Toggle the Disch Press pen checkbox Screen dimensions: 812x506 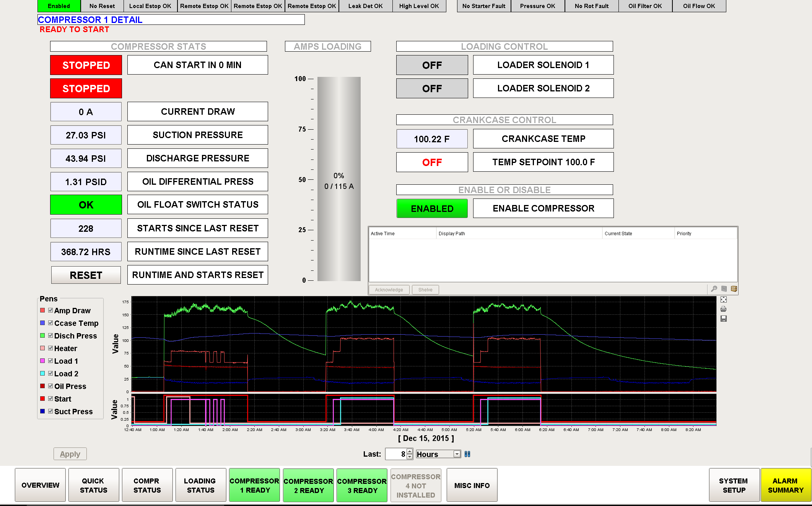[50, 335]
